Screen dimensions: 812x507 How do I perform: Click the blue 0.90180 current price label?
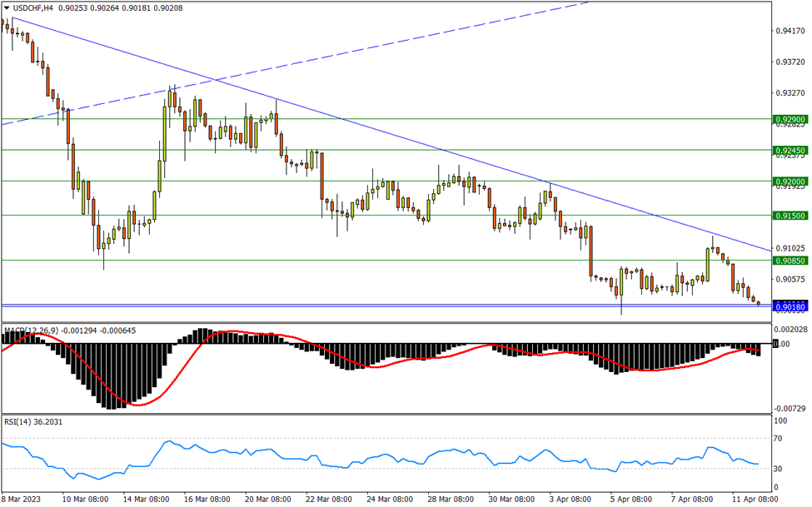coord(789,307)
